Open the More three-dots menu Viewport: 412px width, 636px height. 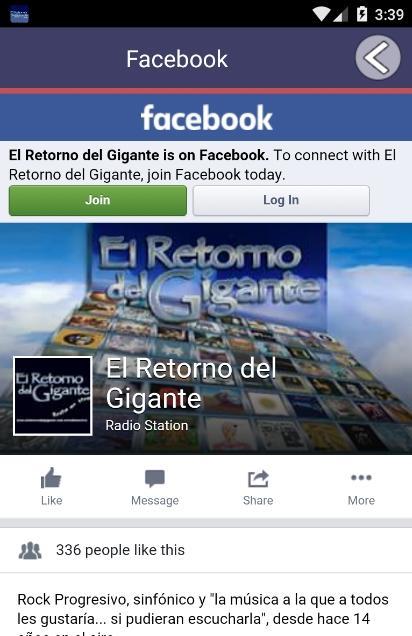coord(361,477)
